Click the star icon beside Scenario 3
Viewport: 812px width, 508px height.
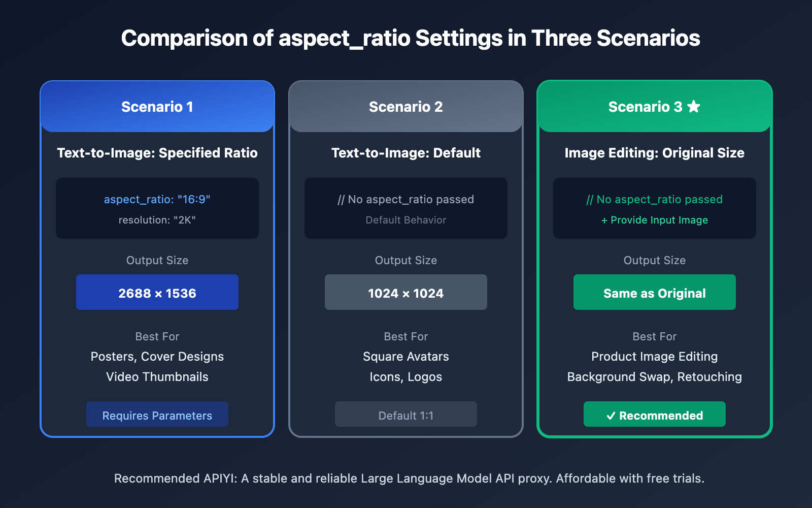tap(694, 107)
